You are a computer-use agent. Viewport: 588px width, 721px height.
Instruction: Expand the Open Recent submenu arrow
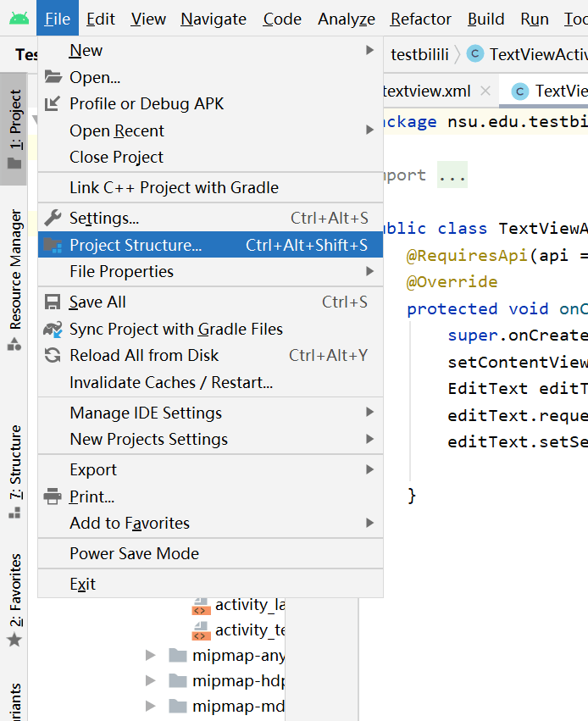[369, 130]
